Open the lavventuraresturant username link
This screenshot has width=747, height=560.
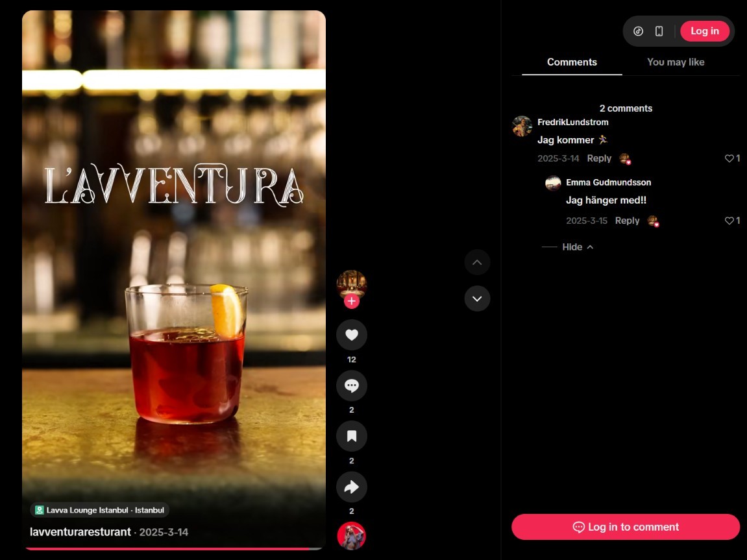(x=80, y=532)
